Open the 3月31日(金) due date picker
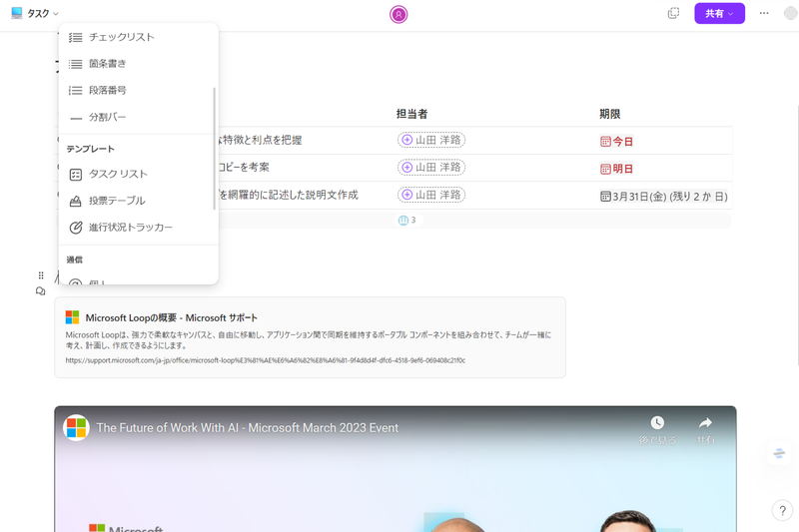 coord(664,197)
